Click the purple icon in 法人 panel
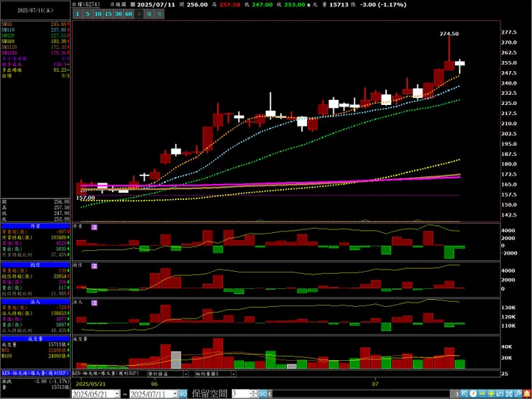The height and width of the screenshot is (399, 532). tap(94, 303)
